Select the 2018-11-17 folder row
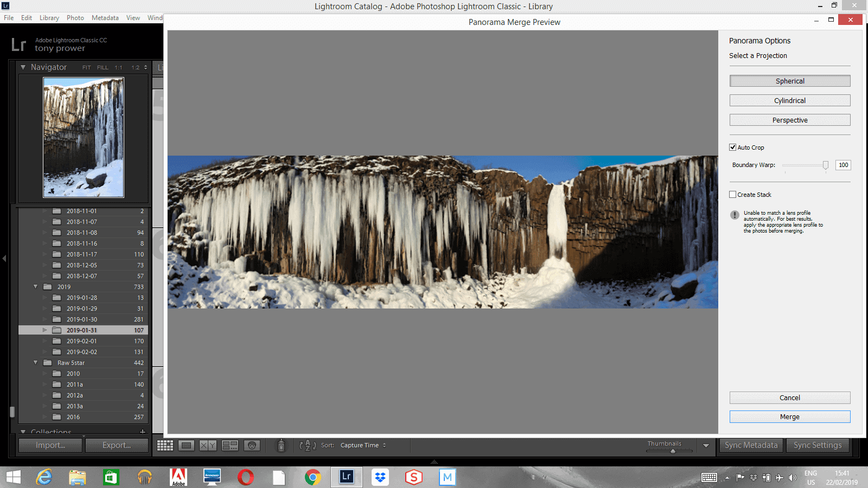This screenshot has height=488, width=868. [83, 254]
